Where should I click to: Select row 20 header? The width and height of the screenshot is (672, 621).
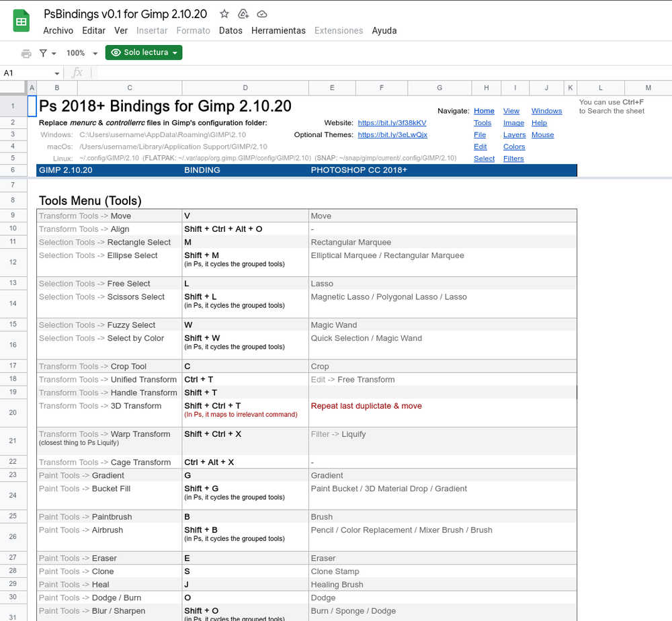pyautogui.click(x=13, y=413)
